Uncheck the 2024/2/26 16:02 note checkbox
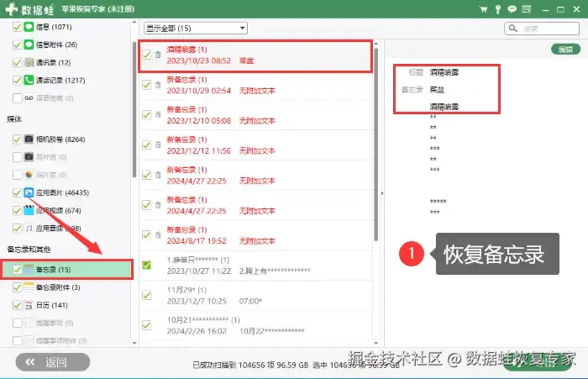Screen dimensions: 588x379 point(147,325)
